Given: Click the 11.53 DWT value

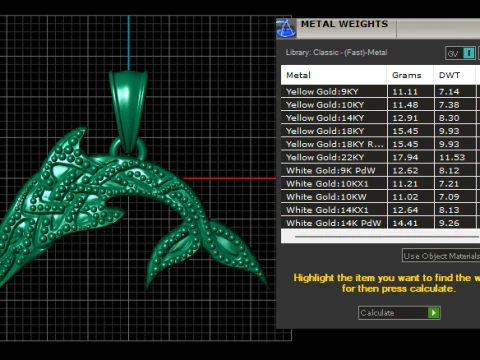Looking at the screenshot, I should pyautogui.click(x=452, y=157).
